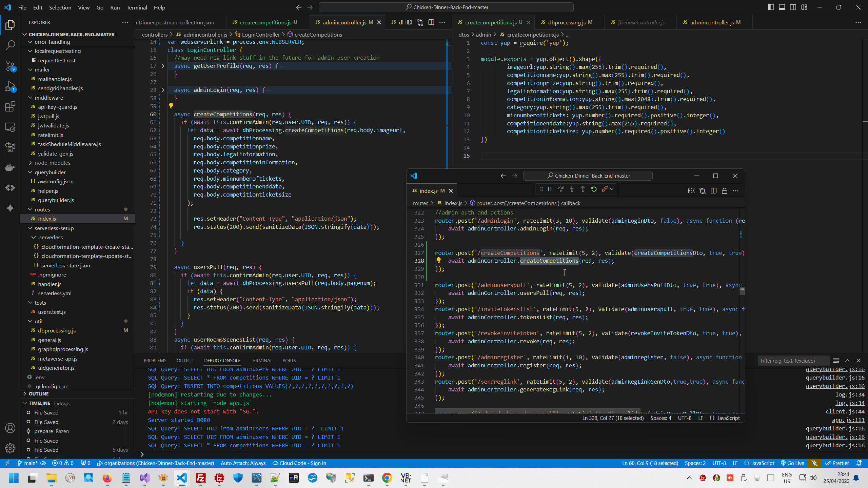868x488 pixels.
Task: Click the querybuilder.js:16 source link
Action: (x=835, y=378)
